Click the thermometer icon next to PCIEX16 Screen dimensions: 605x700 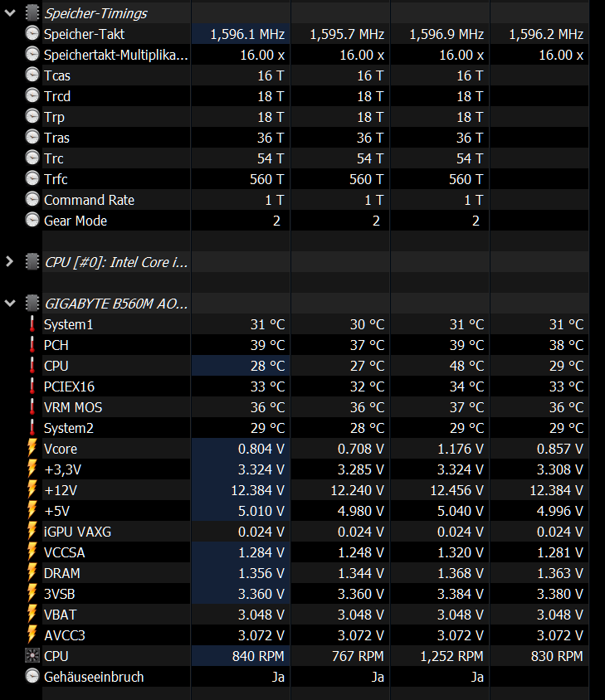click(x=32, y=386)
